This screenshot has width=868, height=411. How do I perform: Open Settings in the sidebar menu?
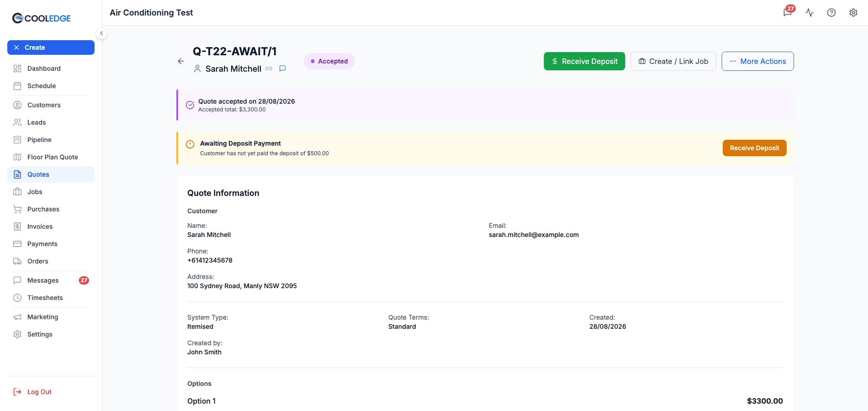coord(51,334)
